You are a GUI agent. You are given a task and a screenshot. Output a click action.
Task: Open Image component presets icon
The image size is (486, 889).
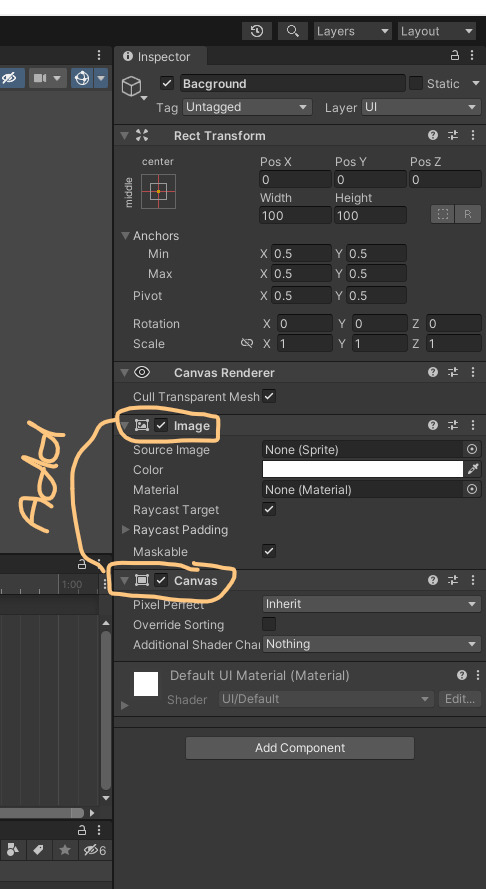[453, 425]
